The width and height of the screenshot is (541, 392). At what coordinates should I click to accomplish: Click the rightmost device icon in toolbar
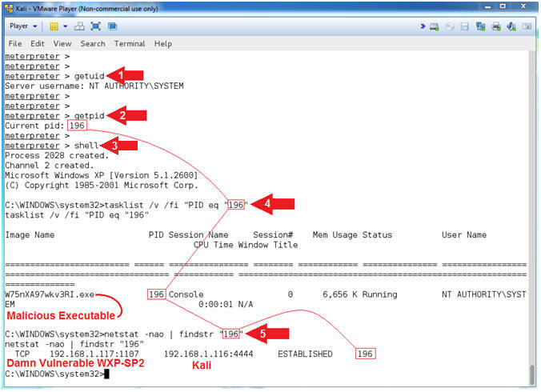point(527,26)
